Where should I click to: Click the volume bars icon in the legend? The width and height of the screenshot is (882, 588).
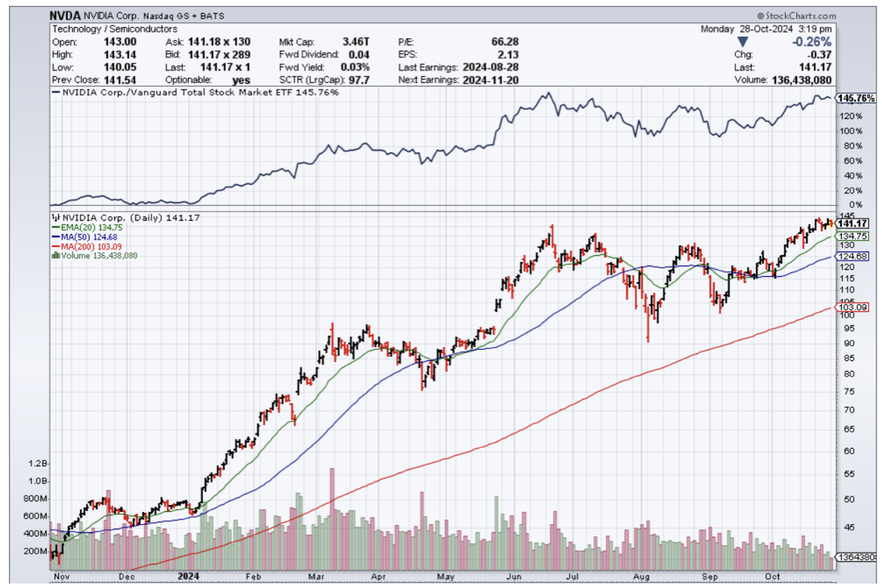pos(55,255)
